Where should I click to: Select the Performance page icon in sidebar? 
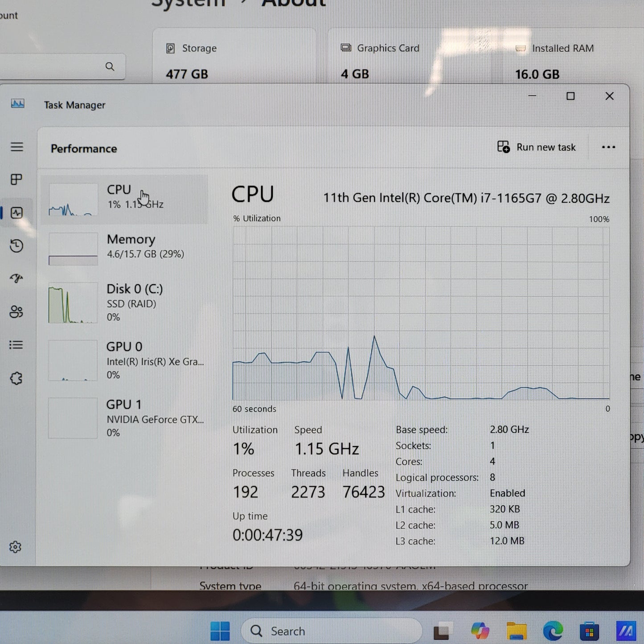pyautogui.click(x=16, y=213)
